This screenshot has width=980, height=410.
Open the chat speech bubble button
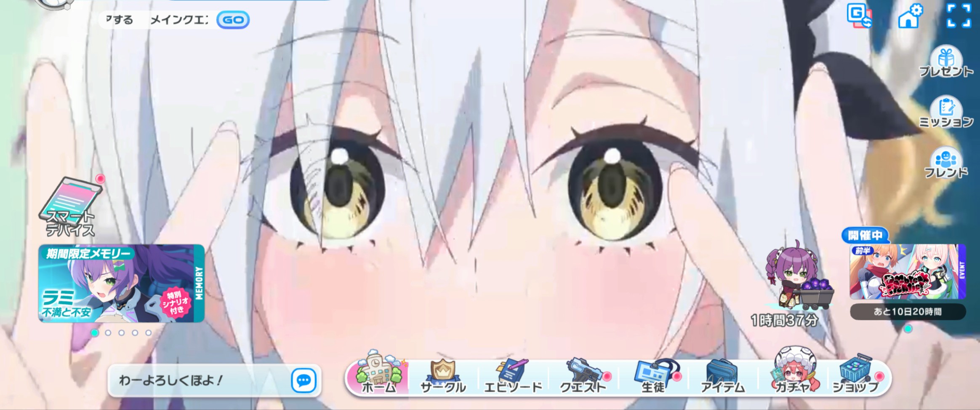tap(304, 381)
